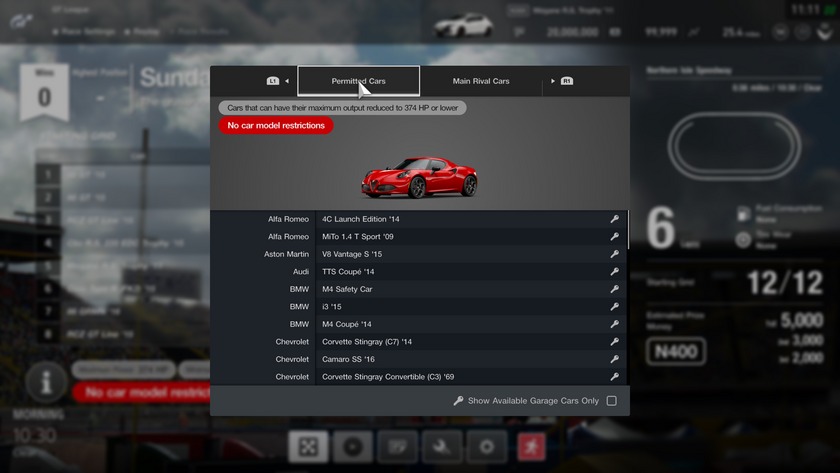840x473 pixels.
Task: Click wrench icon beside MiTo 1.4 T Sport '09
Action: coord(614,237)
